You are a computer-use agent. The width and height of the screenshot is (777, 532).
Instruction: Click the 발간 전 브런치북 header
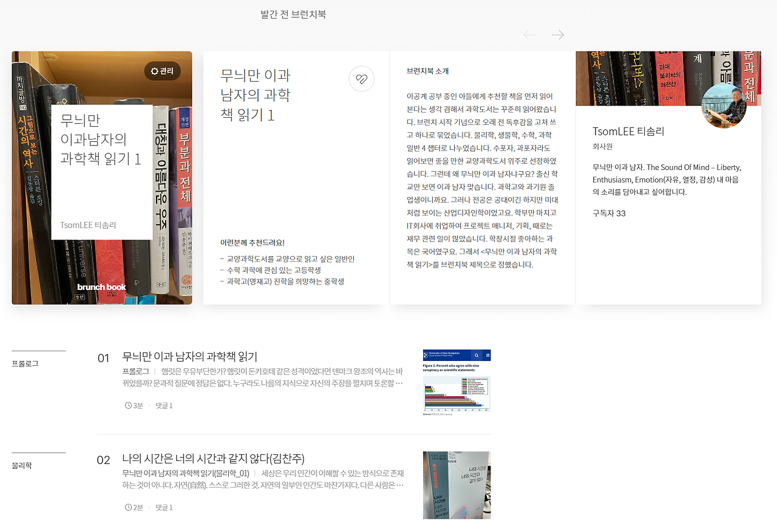click(x=293, y=13)
